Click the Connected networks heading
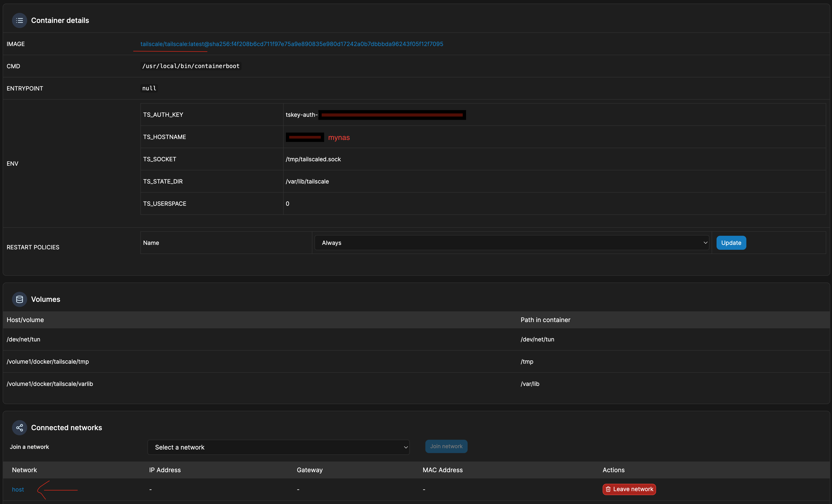The image size is (832, 504). pos(67,427)
